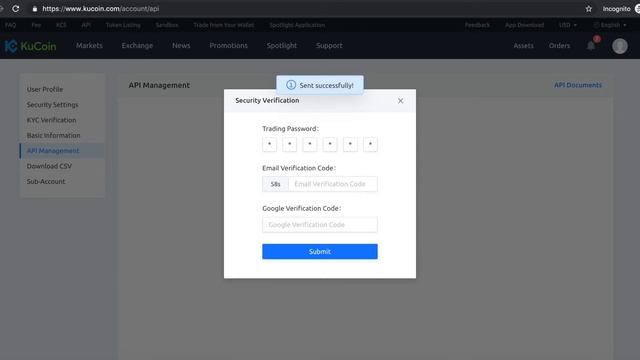640x360 pixels.
Task: Open the FAQ link in top bar
Action: [x=11, y=25]
